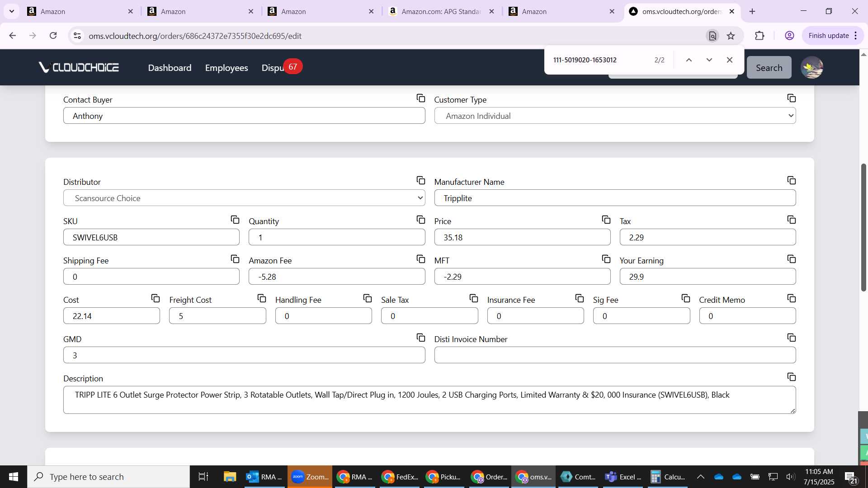Image resolution: width=868 pixels, height=488 pixels.
Task: Show hidden system tray icons
Action: (700, 477)
